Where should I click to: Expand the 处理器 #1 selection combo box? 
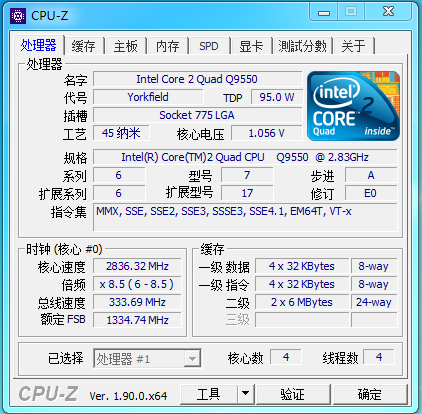pos(147,359)
